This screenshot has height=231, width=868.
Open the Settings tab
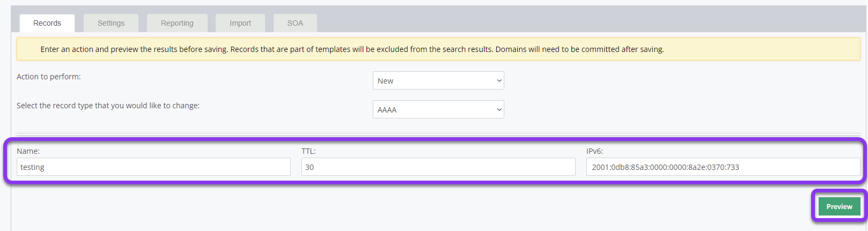(x=111, y=23)
